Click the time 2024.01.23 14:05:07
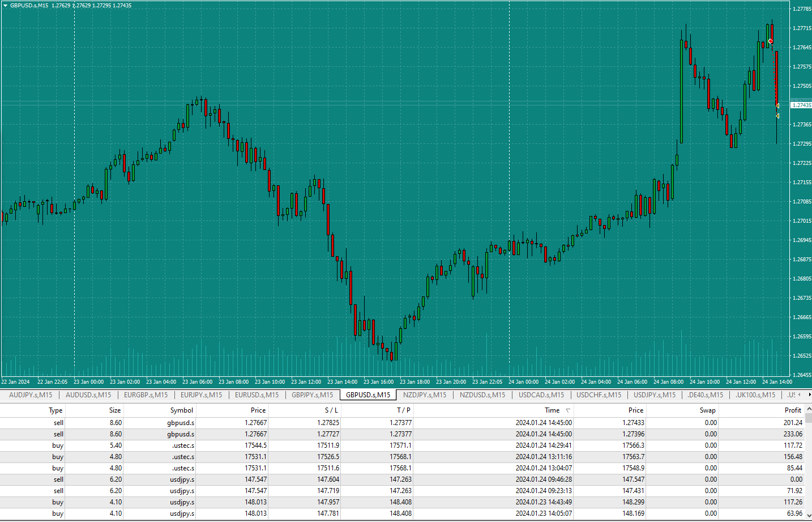This screenshot has width=812, height=522. tap(544, 513)
